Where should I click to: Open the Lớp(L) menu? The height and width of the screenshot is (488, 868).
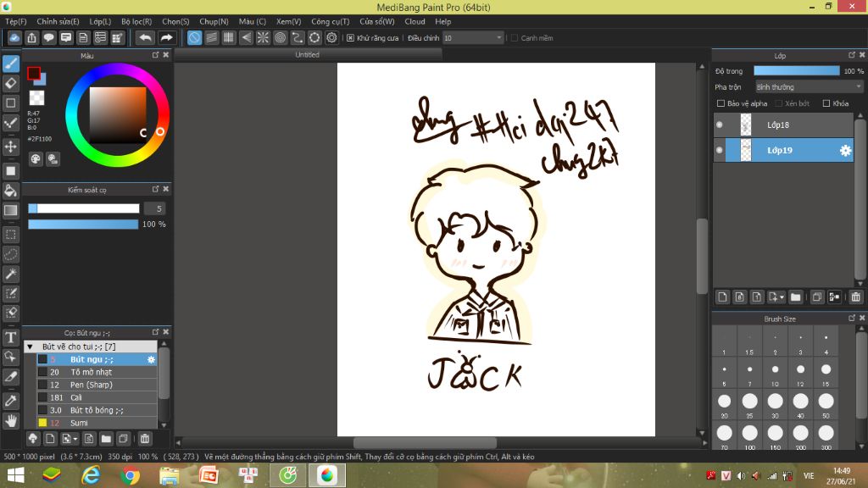point(100,21)
